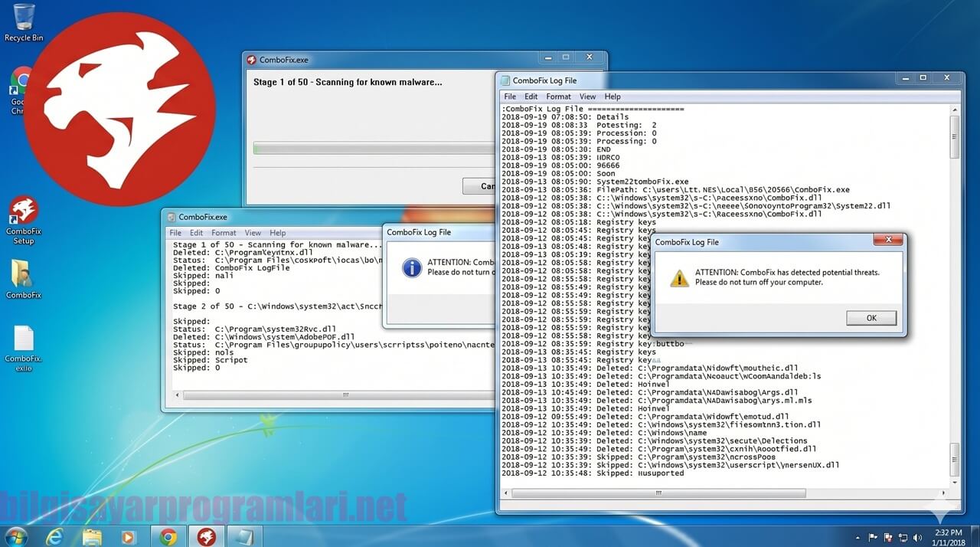
Task: Open Help menu in ComboFix.exe text window
Action: (x=278, y=233)
